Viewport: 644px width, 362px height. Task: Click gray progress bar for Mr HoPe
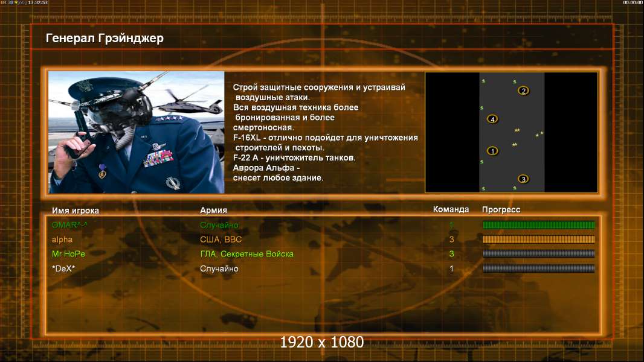pyautogui.click(x=538, y=254)
